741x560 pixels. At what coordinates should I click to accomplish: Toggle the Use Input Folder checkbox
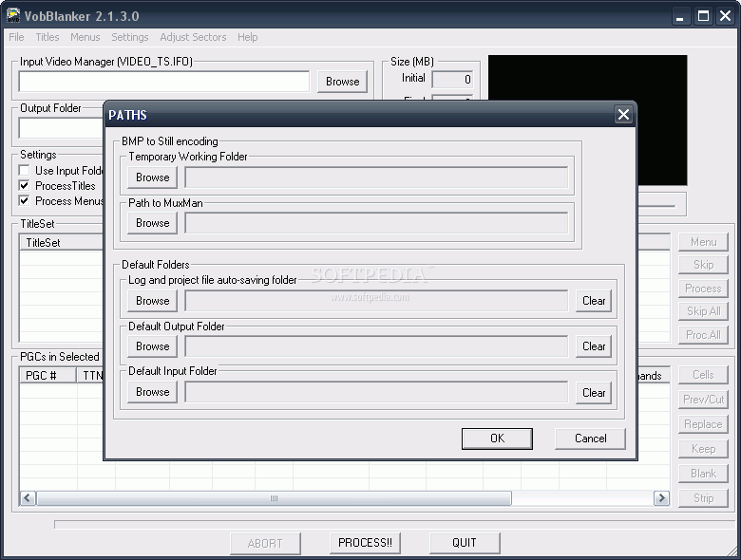click(x=24, y=170)
